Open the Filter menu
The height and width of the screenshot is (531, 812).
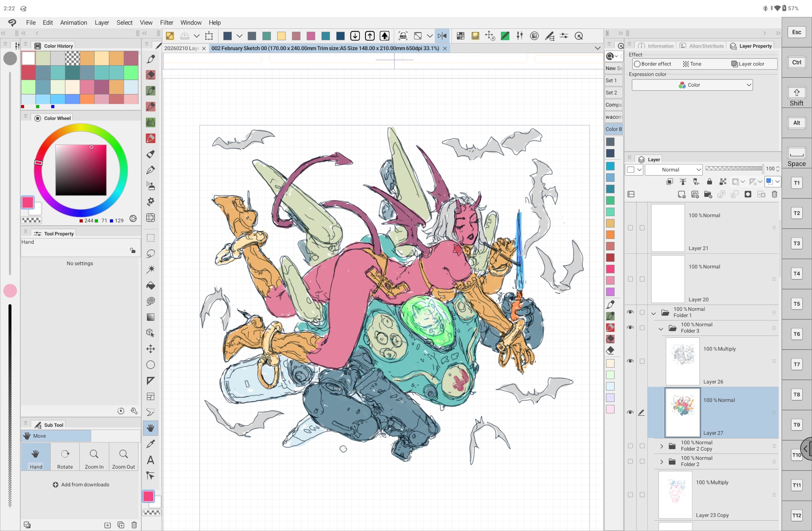166,22
